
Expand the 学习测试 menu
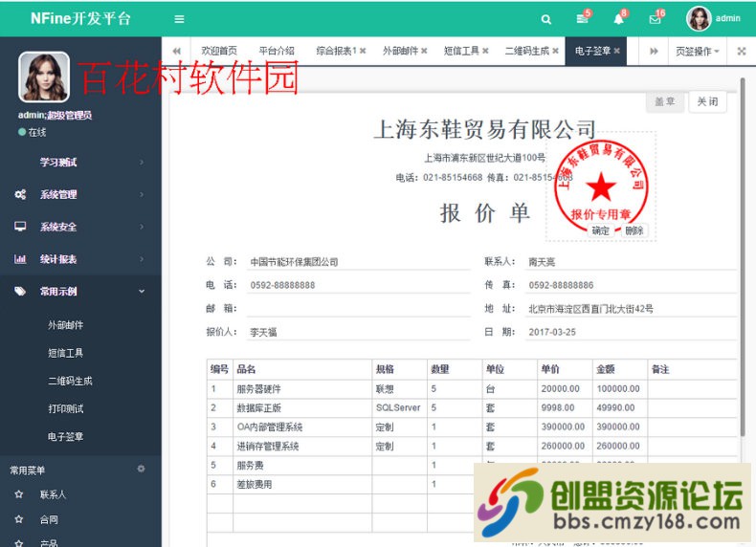pyautogui.click(x=80, y=163)
